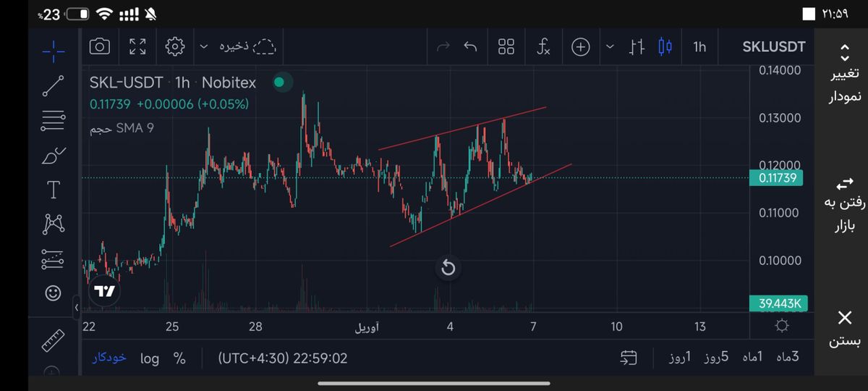
Task: Take a chart snapshot with camera icon
Action: tap(99, 46)
